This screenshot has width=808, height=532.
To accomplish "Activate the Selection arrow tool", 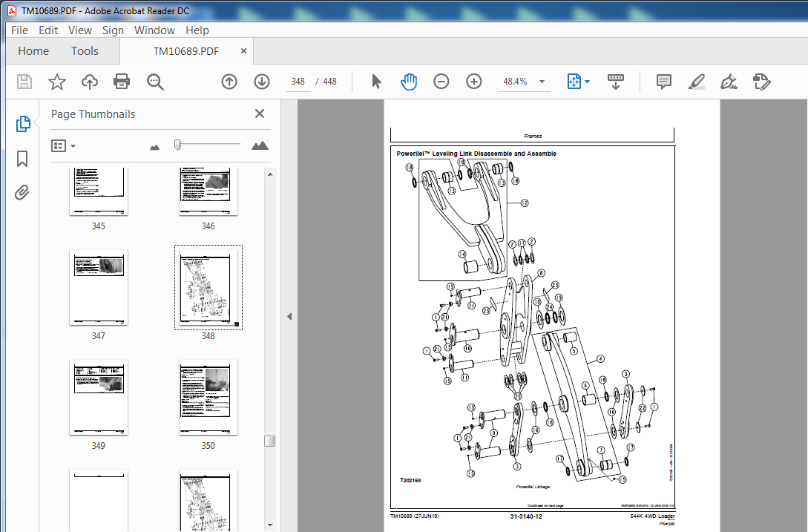I will pyautogui.click(x=377, y=82).
